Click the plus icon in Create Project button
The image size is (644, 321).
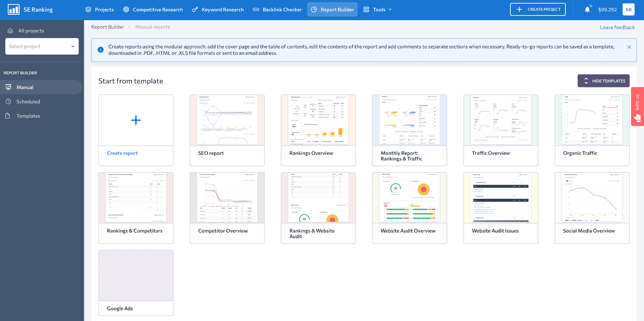tap(519, 9)
